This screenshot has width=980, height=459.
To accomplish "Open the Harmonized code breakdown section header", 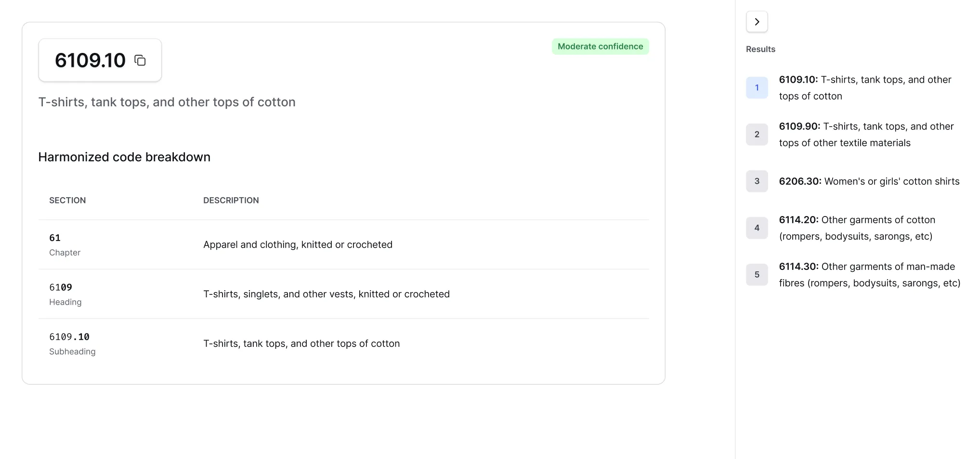I will pos(124,157).
